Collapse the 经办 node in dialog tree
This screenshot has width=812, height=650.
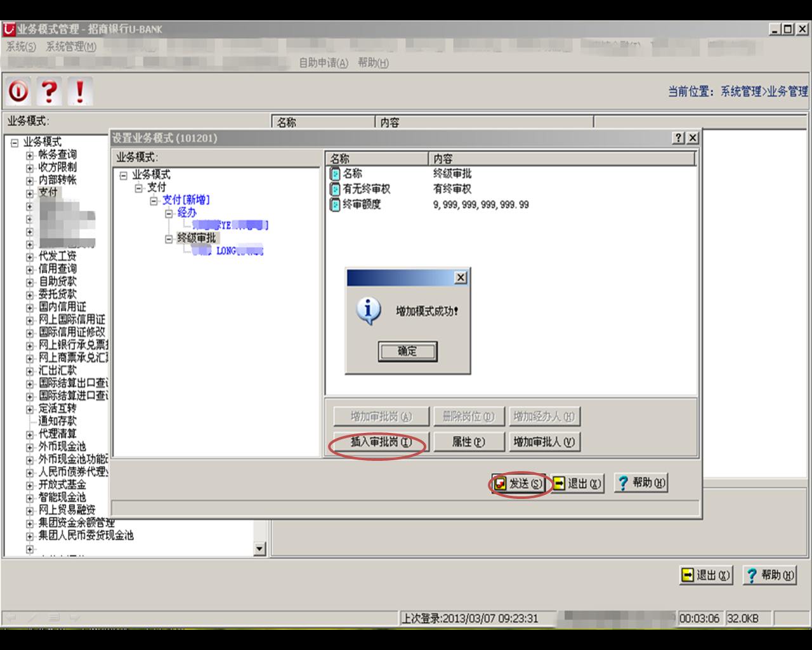(169, 213)
